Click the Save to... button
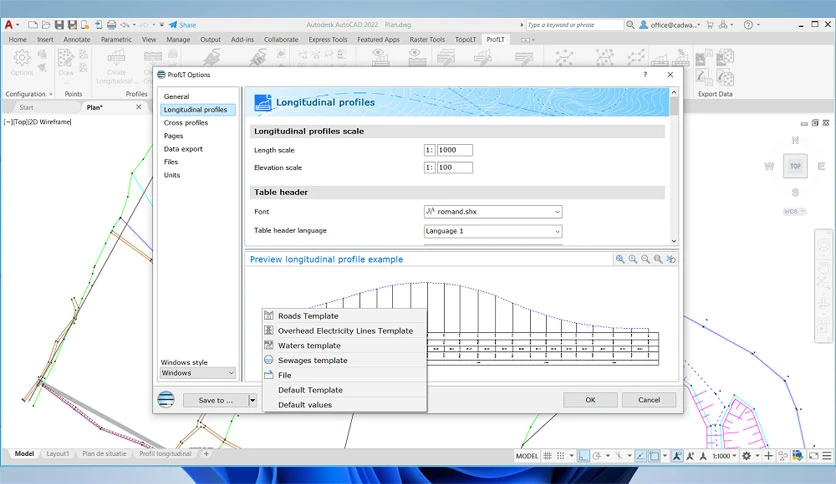The width and height of the screenshot is (836, 484). pos(215,400)
